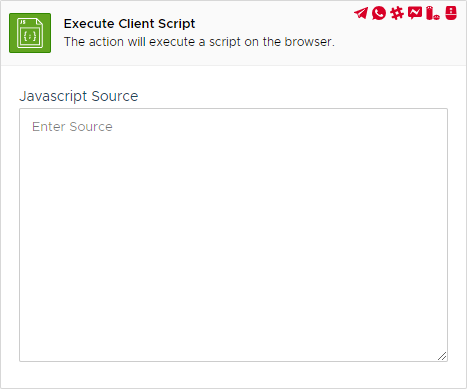Viewport: 467px width, 389px height.
Task: Click the Facebook Messenger icon
Action: 415,13
